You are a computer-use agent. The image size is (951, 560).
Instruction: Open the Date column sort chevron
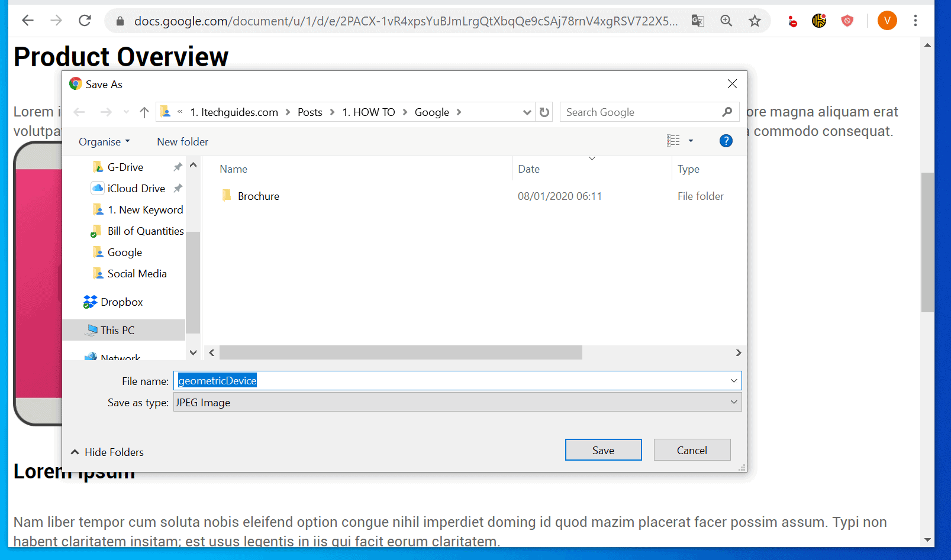(x=592, y=158)
